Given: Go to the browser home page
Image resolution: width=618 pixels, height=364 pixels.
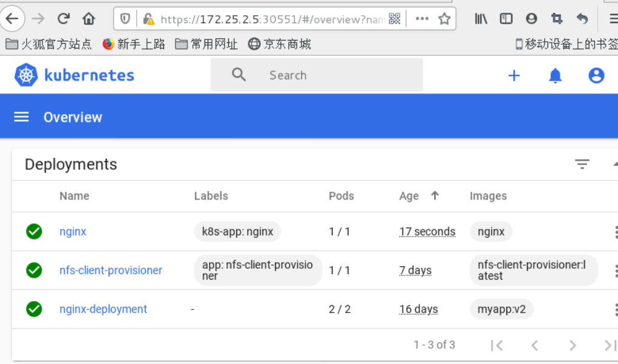Looking at the screenshot, I should (89, 19).
